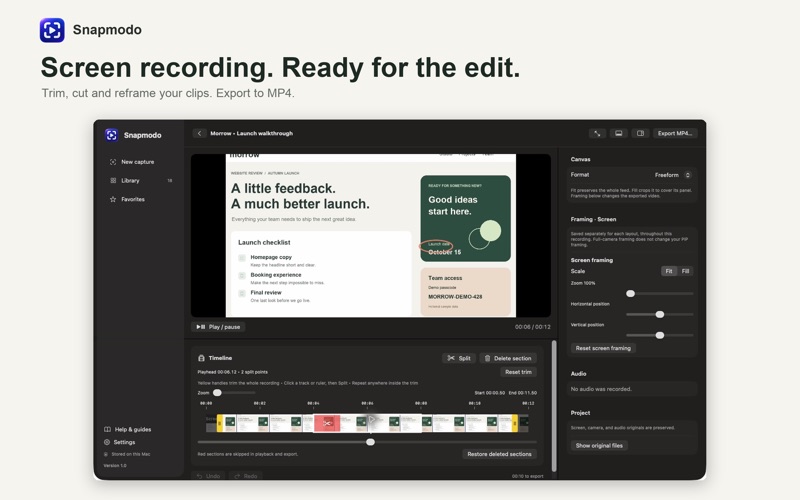Viewport: 800px width, 500px height.
Task: Click the Help & guides book icon
Action: pos(107,429)
